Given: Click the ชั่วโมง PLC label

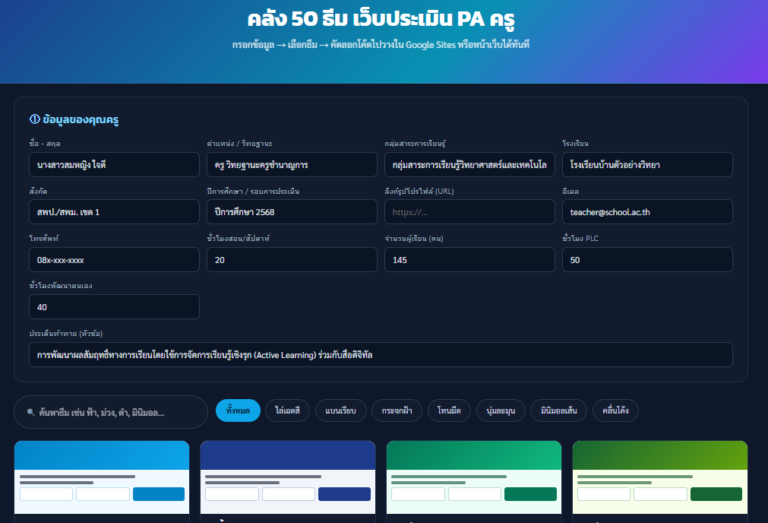Looking at the screenshot, I should (x=580, y=238).
